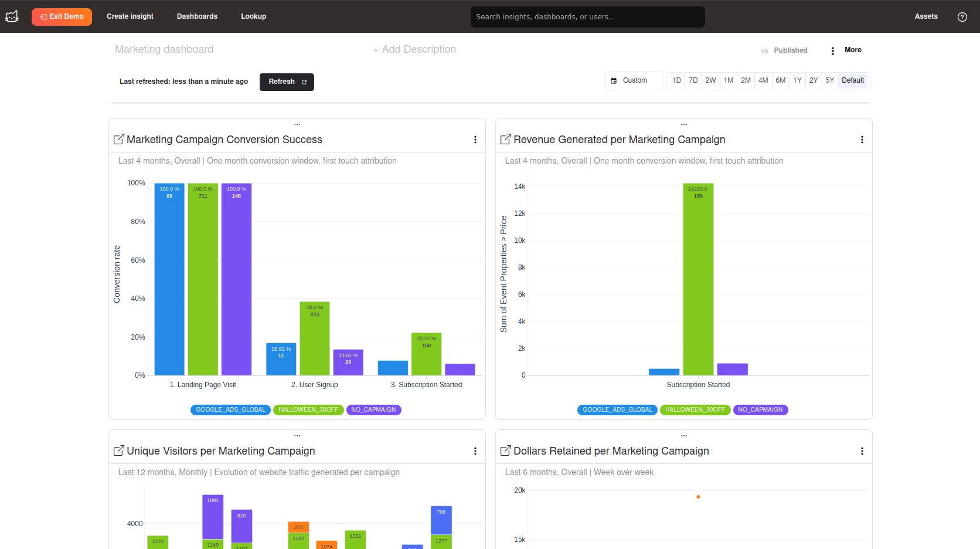
Task: Open Unique Visitors insight external link icon
Action: pos(119,450)
